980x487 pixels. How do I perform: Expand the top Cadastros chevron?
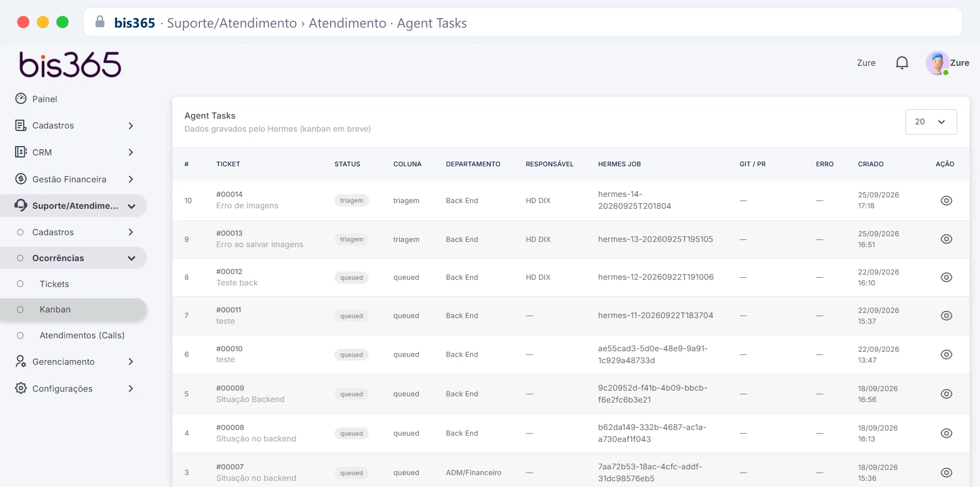point(131,125)
